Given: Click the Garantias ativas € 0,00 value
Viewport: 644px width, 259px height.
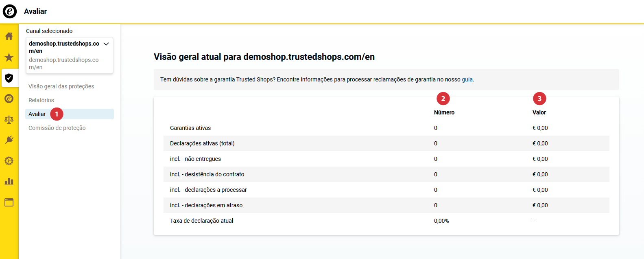Looking at the screenshot, I should coord(540,128).
